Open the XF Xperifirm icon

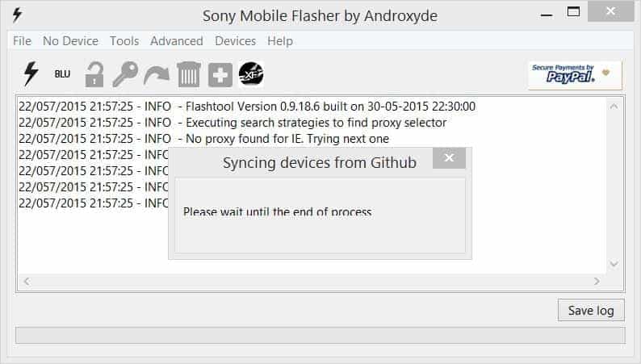tap(251, 74)
